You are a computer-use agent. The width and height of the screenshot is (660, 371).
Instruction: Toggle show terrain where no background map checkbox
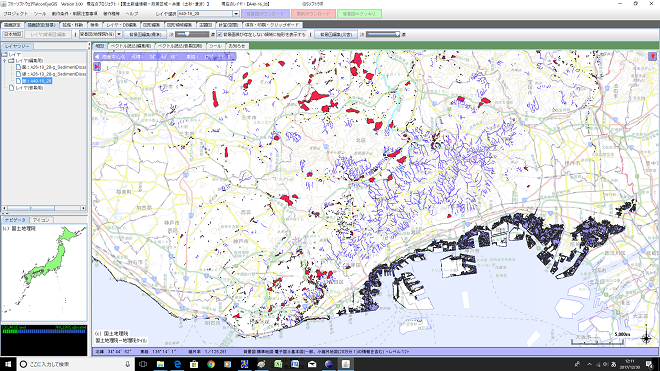tap(220, 35)
